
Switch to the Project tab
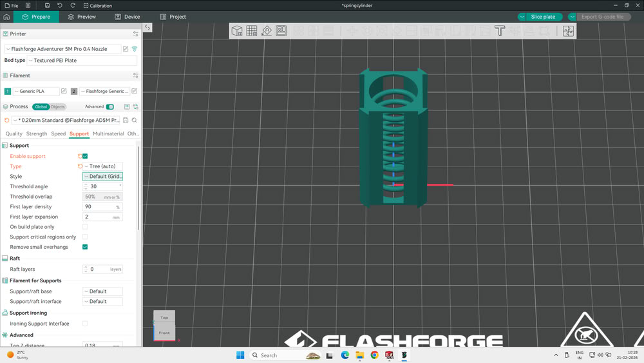pos(173,17)
